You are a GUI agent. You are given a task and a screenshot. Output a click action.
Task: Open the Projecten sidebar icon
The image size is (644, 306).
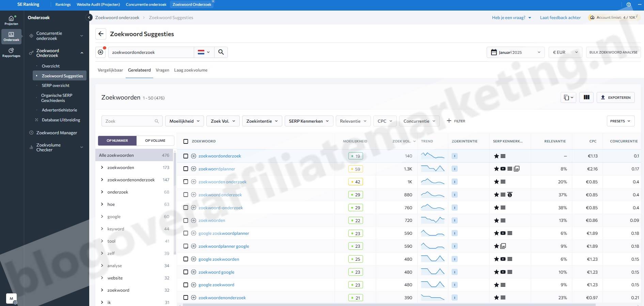(11, 20)
